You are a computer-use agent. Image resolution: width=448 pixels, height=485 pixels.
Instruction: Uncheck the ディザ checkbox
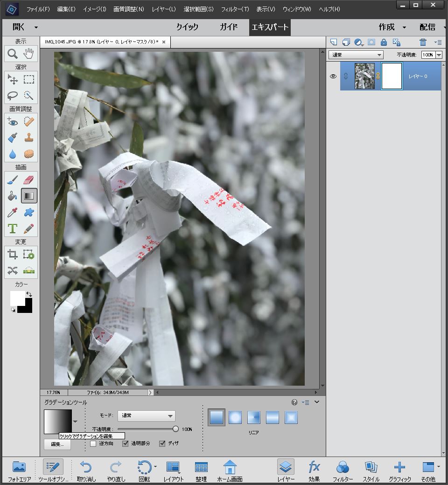[162, 443]
